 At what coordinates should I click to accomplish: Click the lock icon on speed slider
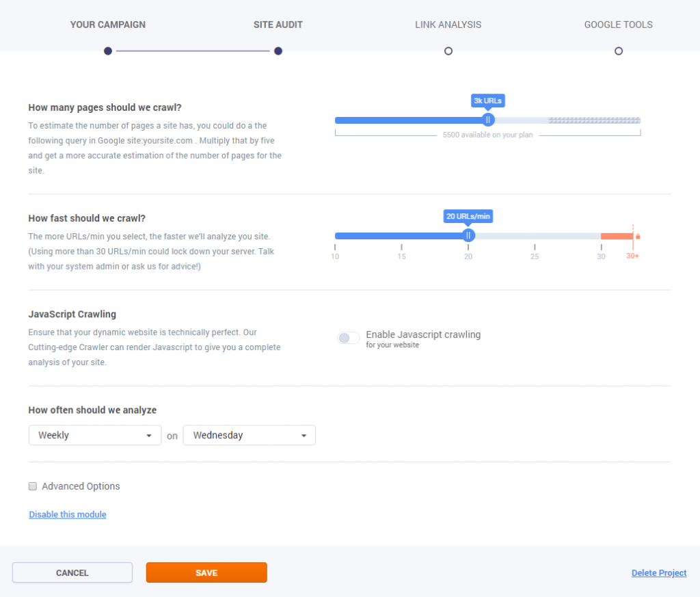(638, 236)
